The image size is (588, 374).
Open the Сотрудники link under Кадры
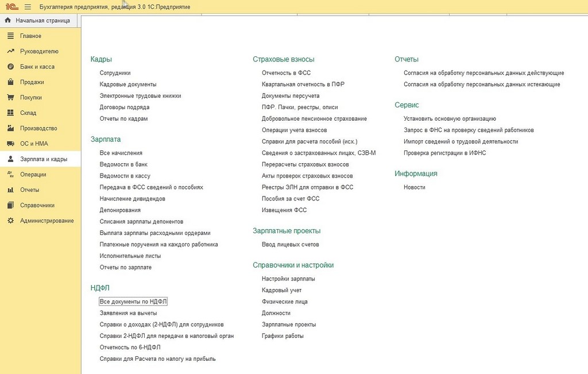tap(115, 73)
